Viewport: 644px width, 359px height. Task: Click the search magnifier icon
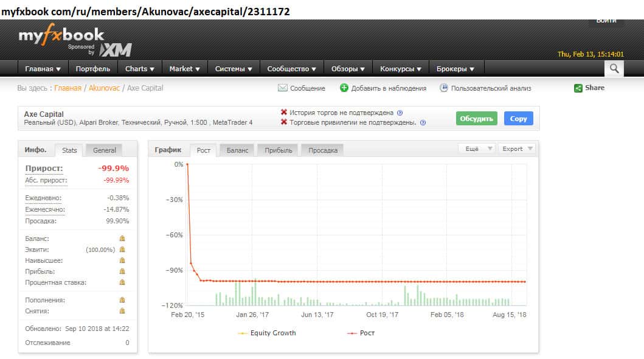coord(614,69)
